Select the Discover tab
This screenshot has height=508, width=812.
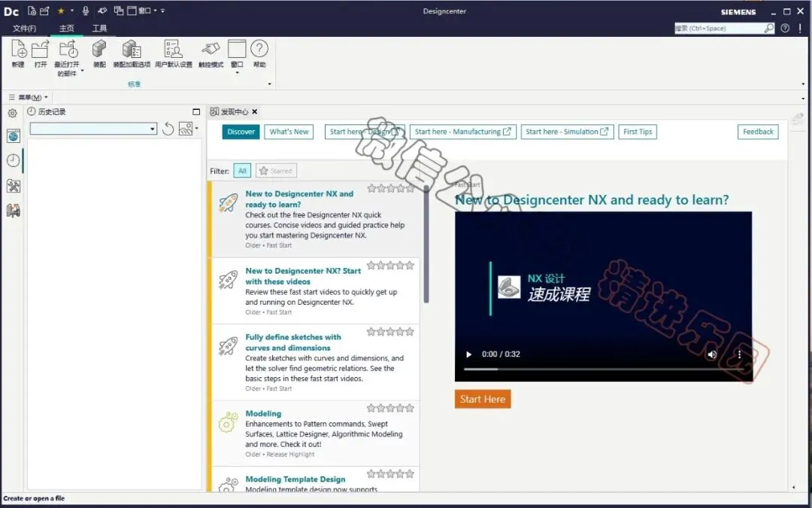(241, 132)
